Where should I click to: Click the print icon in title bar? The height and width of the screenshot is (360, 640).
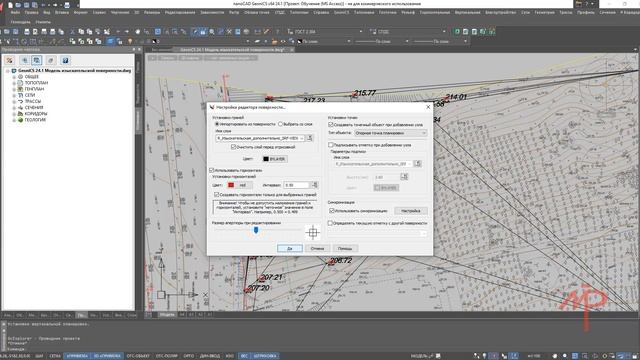tap(67, 5)
